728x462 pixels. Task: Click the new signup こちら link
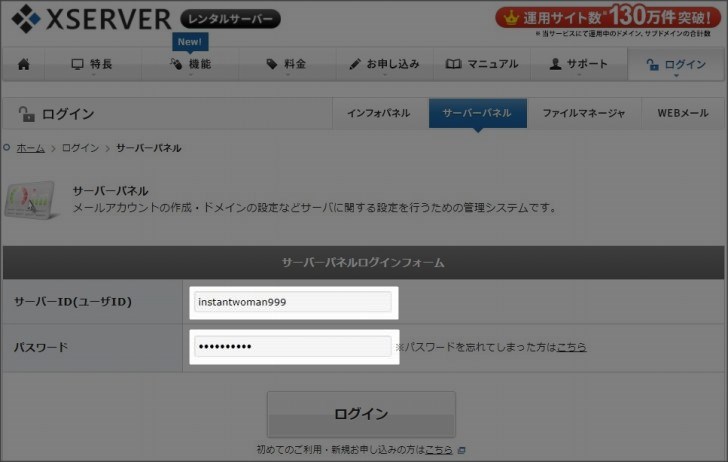[x=438, y=450]
